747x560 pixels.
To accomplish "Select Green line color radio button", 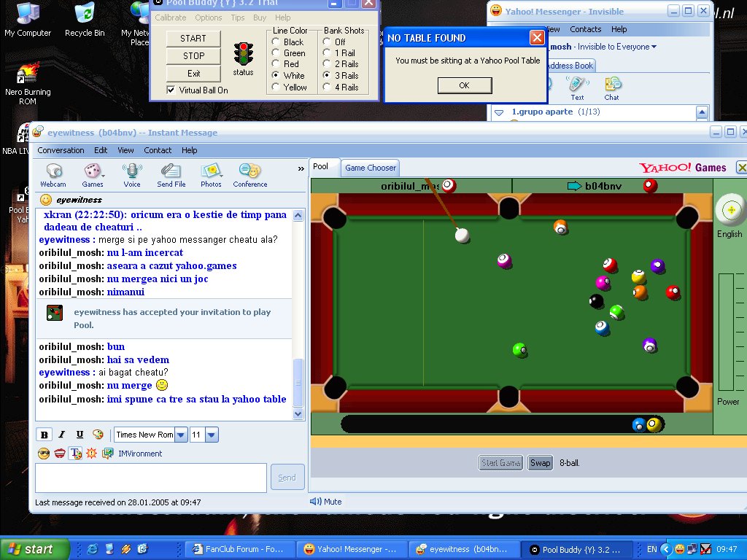I will tap(275, 52).
